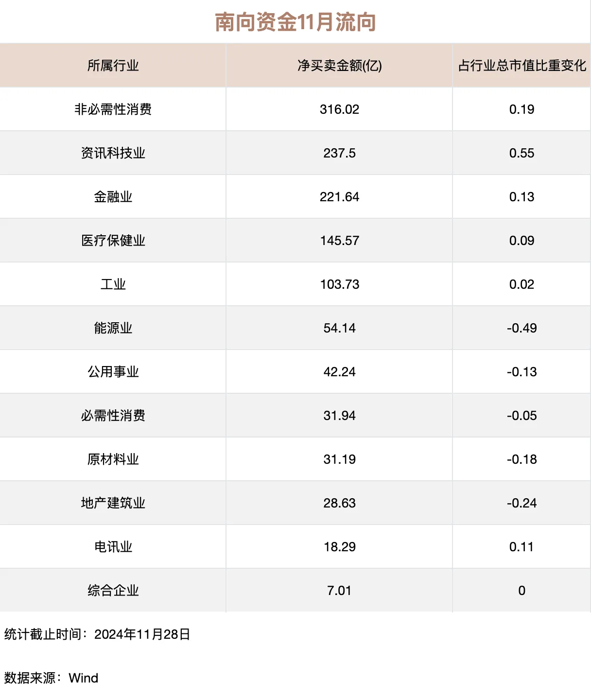Click the 工业 industry cell
Viewport: 591px width, 700px height.
coord(113,284)
